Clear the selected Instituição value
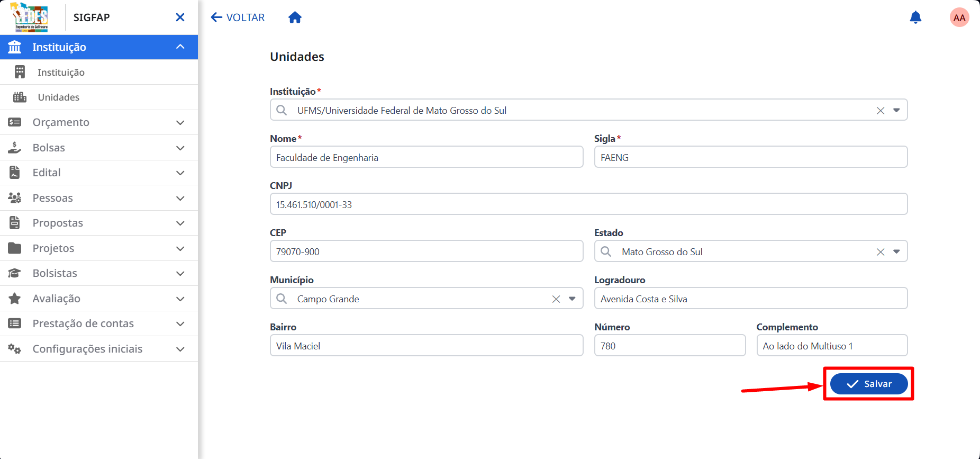The height and width of the screenshot is (459, 980). tap(881, 110)
